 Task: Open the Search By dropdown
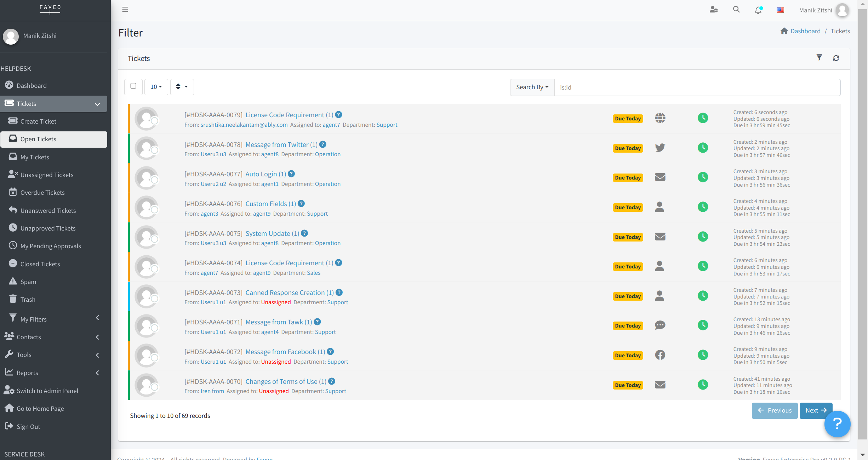[x=532, y=87]
